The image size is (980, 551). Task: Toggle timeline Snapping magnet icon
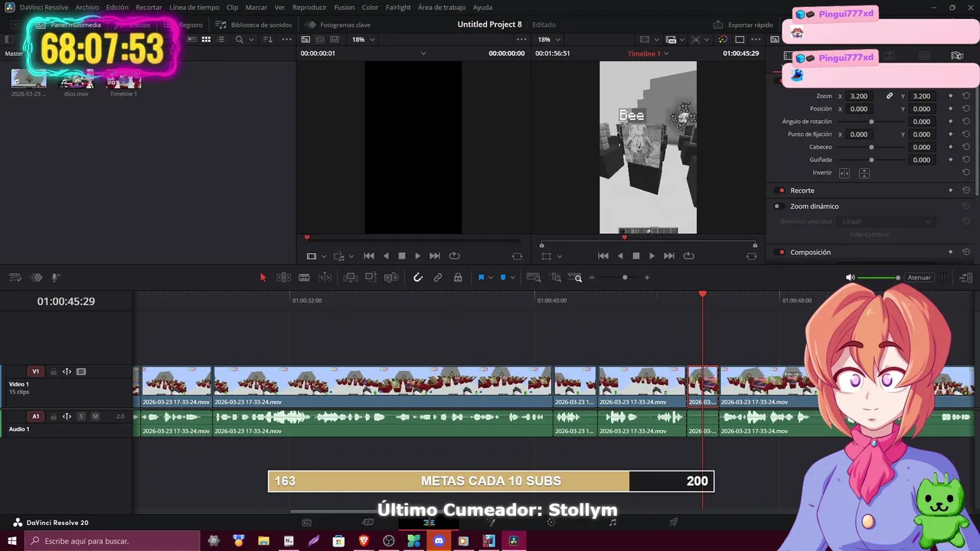click(418, 278)
